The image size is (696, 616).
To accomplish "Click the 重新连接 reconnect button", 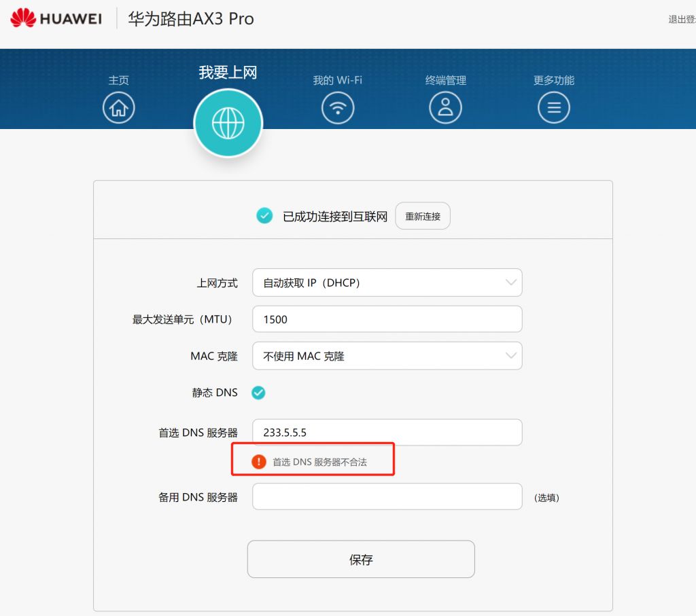I will pyautogui.click(x=423, y=216).
